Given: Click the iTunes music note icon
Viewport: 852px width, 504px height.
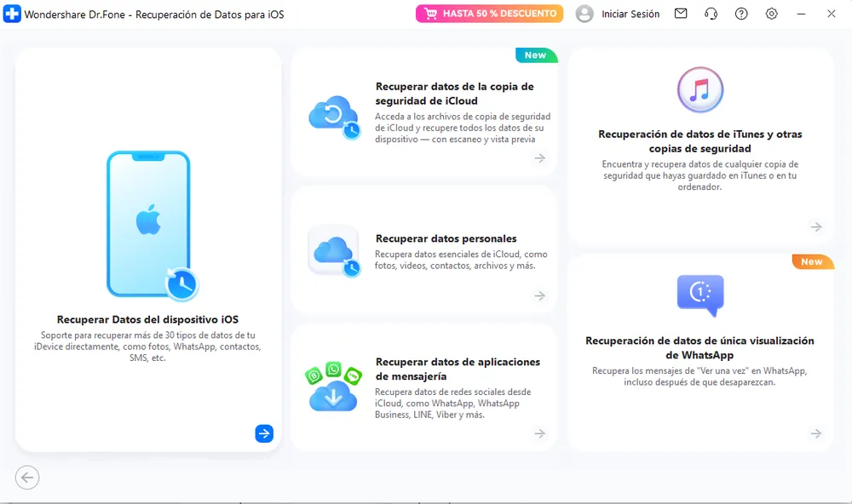Looking at the screenshot, I should pyautogui.click(x=699, y=89).
